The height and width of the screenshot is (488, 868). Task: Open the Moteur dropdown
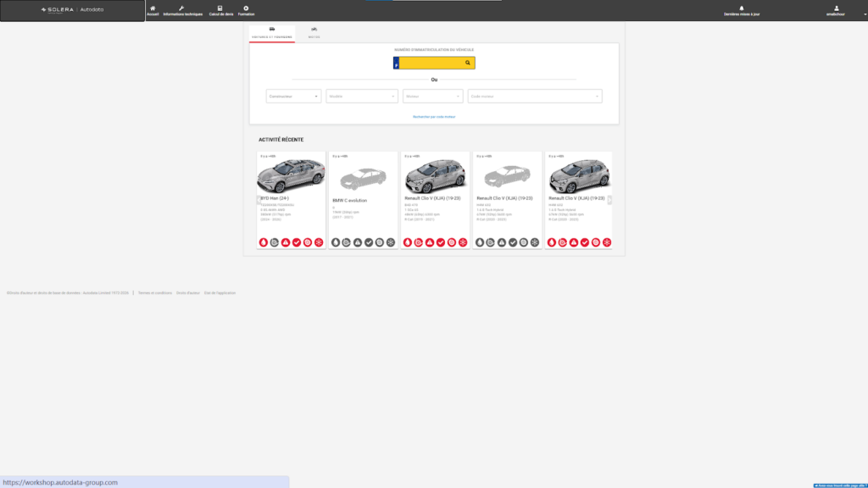coord(433,97)
